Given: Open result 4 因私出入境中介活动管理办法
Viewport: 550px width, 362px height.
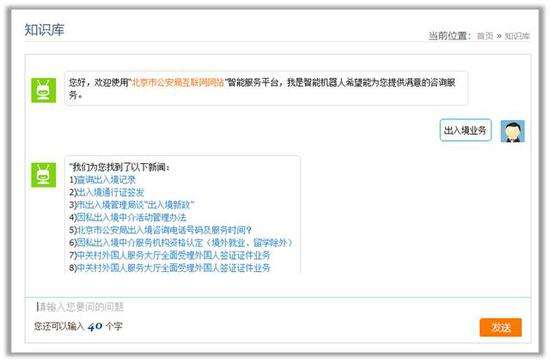Looking at the screenshot, I should (x=131, y=217).
